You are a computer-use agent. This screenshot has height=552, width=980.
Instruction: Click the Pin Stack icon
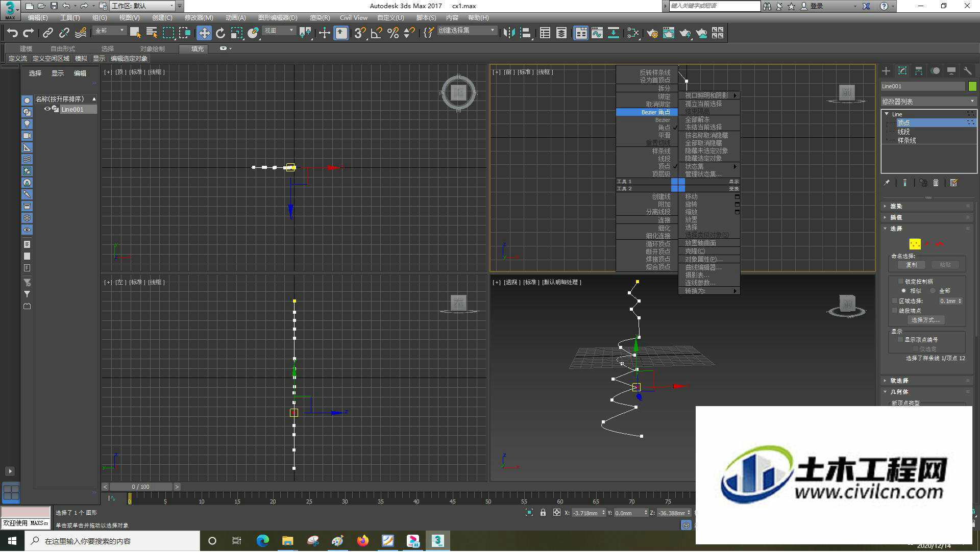(x=887, y=183)
